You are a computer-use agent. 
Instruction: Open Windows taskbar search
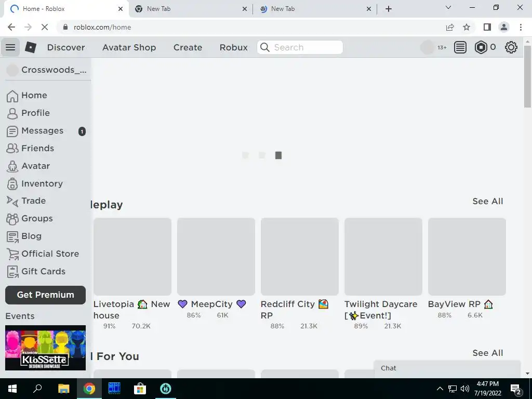37,389
